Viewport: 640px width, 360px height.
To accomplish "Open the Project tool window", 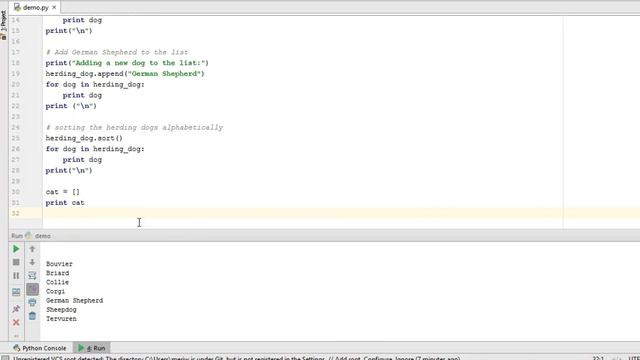I will pyautogui.click(x=4, y=24).
